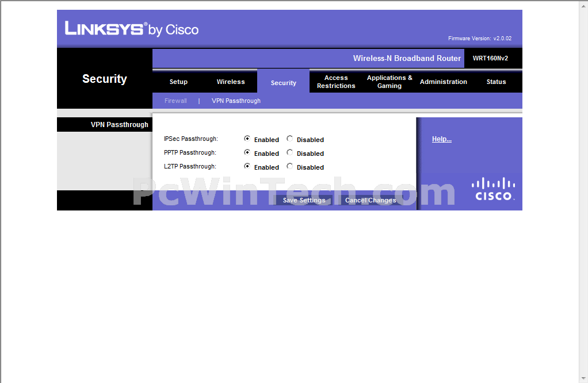Click the L2TP Passthrough label
The image size is (588, 383).
coord(190,166)
